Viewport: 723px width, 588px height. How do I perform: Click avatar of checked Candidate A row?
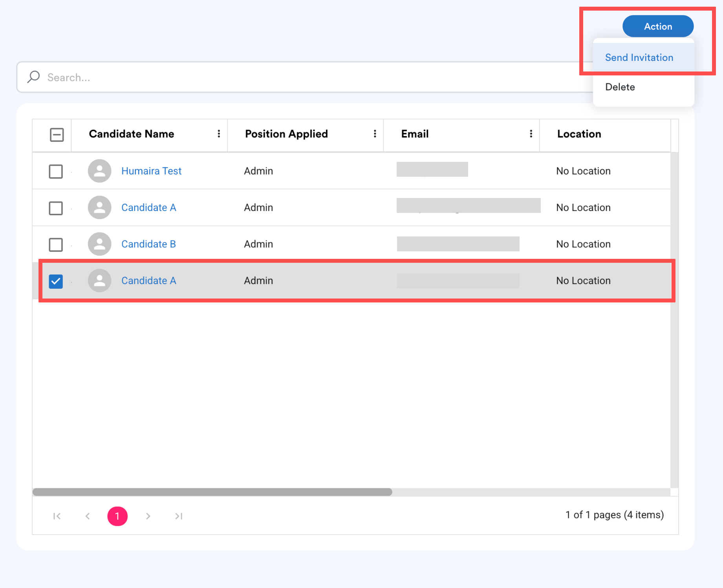coord(100,280)
